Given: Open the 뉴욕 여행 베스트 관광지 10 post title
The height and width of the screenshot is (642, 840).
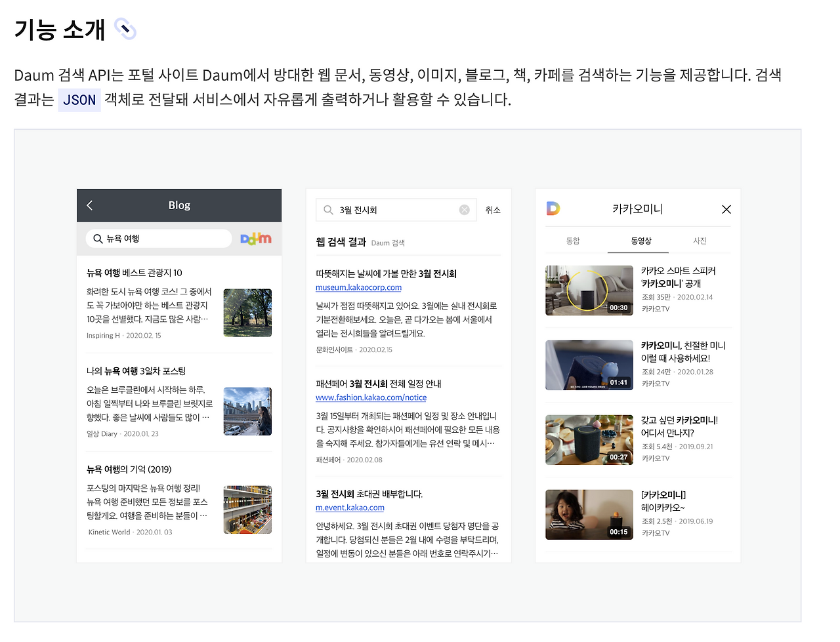Looking at the screenshot, I should pos(135,273).
